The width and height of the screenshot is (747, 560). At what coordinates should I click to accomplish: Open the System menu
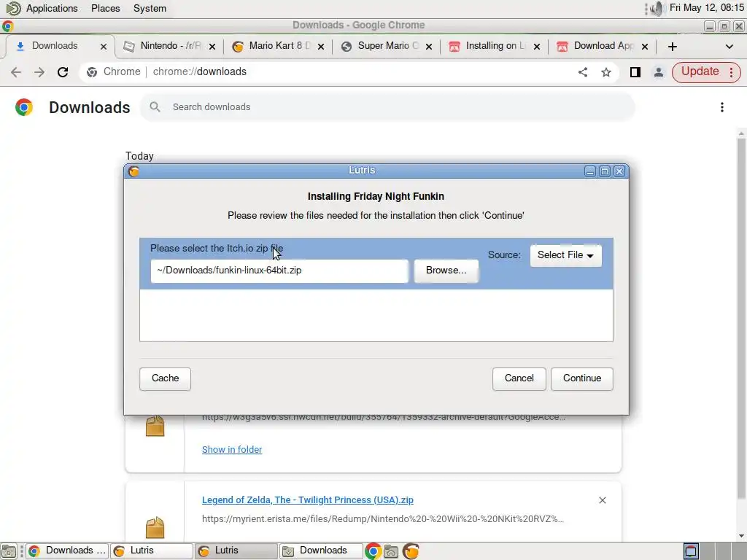coord(150,9)
